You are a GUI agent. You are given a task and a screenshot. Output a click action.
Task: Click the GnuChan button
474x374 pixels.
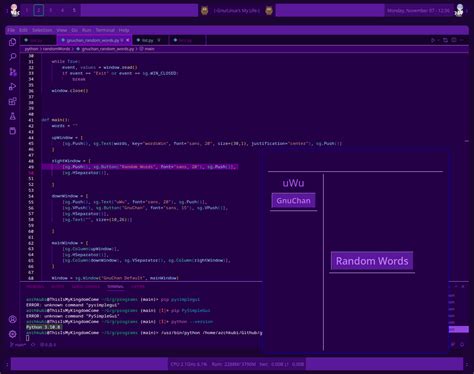point(293,201)
